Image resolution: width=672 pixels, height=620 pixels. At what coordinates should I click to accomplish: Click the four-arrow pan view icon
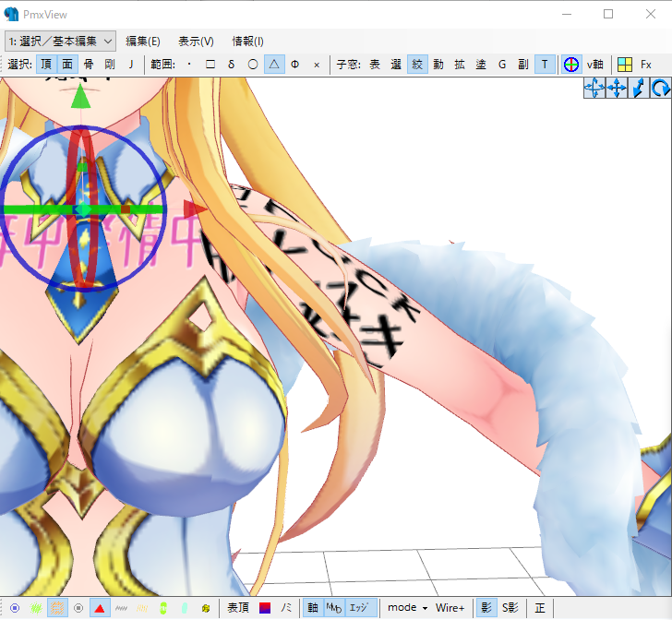[617, 89]
